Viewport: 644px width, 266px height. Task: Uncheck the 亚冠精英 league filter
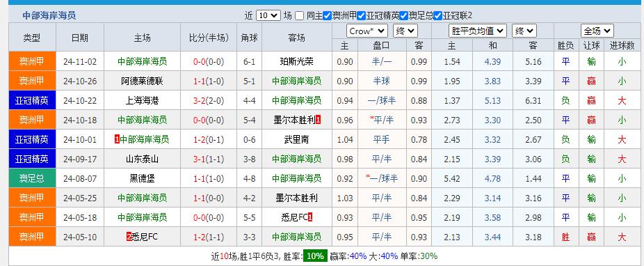(361, 16)
